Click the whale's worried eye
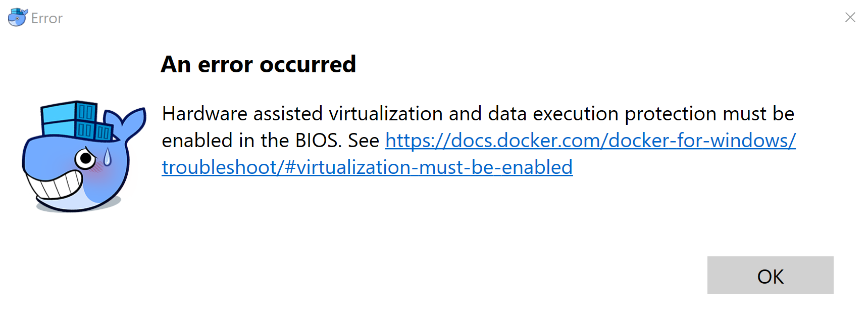 point(86,159)
